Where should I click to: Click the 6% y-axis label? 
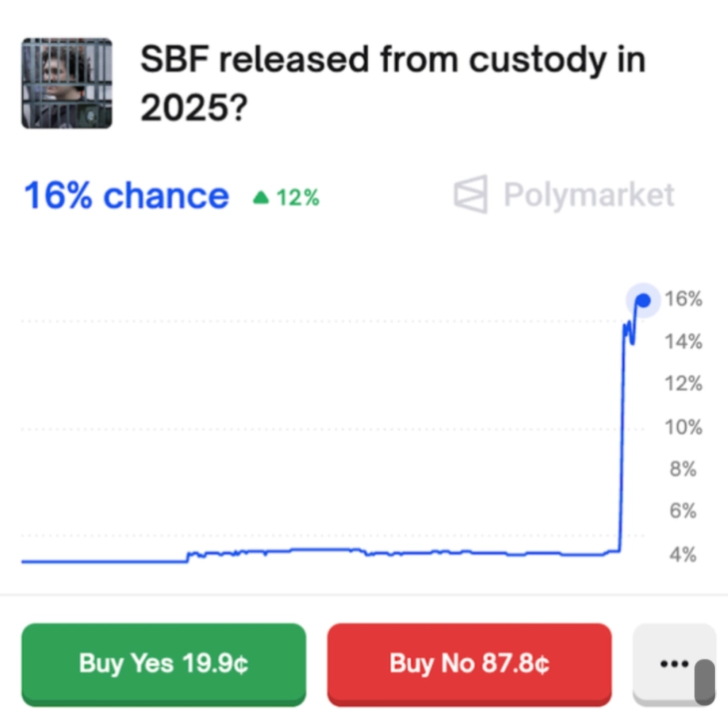pos(683,512)
